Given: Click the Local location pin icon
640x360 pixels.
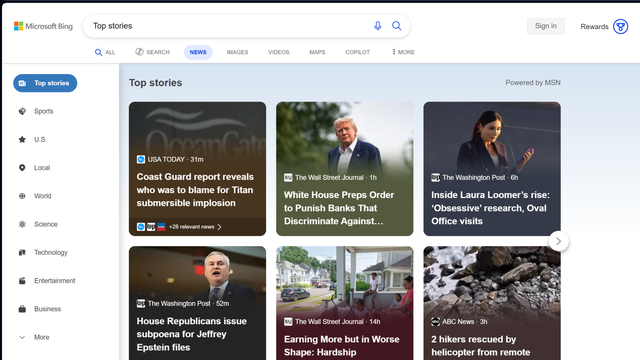Looking at the screenshot, I should (x=22, y=168).
